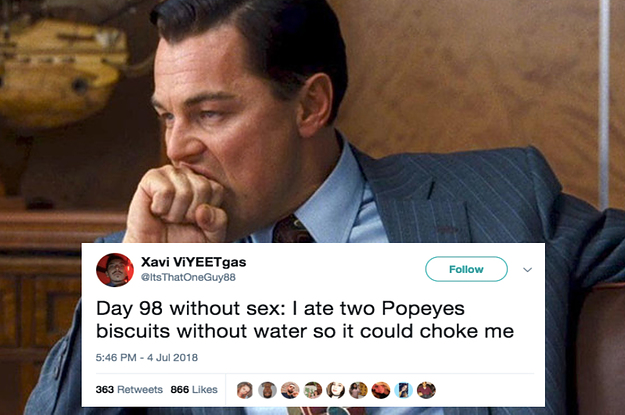Image resolution: width=625 pixels, height=415 pixels.
Task: Open the sixth liker avatar
Action: (x=358, y=390)
